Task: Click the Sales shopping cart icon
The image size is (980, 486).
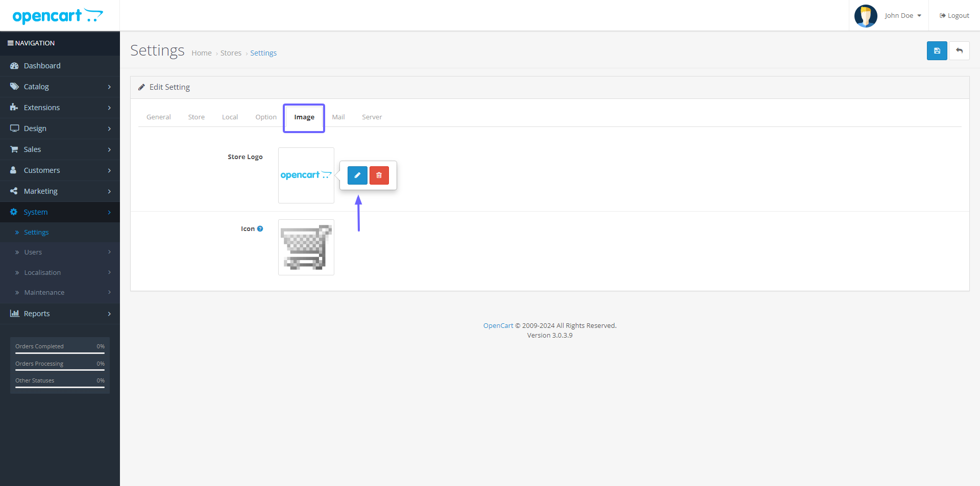Action: pyautogui.click(x=14, y=149)
